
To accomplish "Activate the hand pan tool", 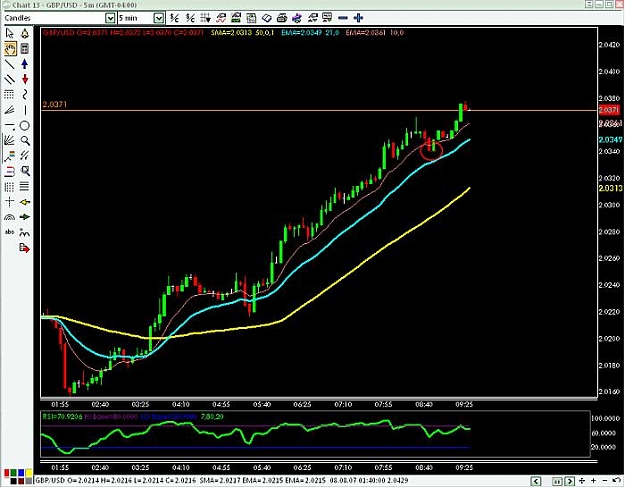I will 10,49.
